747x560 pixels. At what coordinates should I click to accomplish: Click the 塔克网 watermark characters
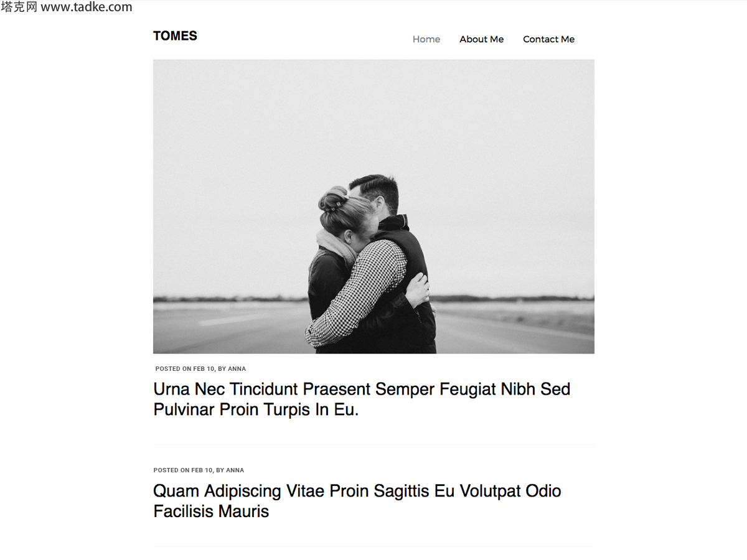click(x=19, y=7)
